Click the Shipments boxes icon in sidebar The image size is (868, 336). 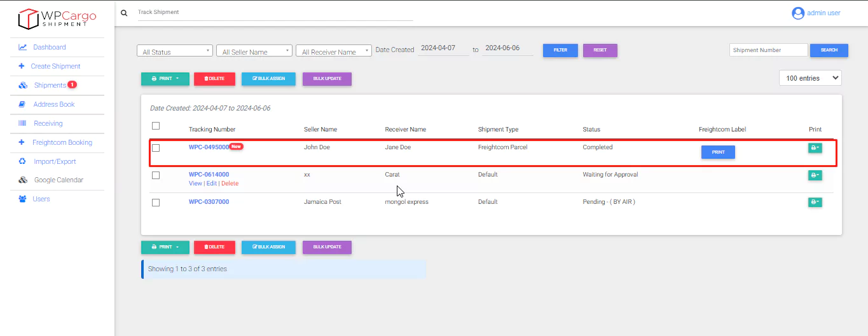coord(23,85)
